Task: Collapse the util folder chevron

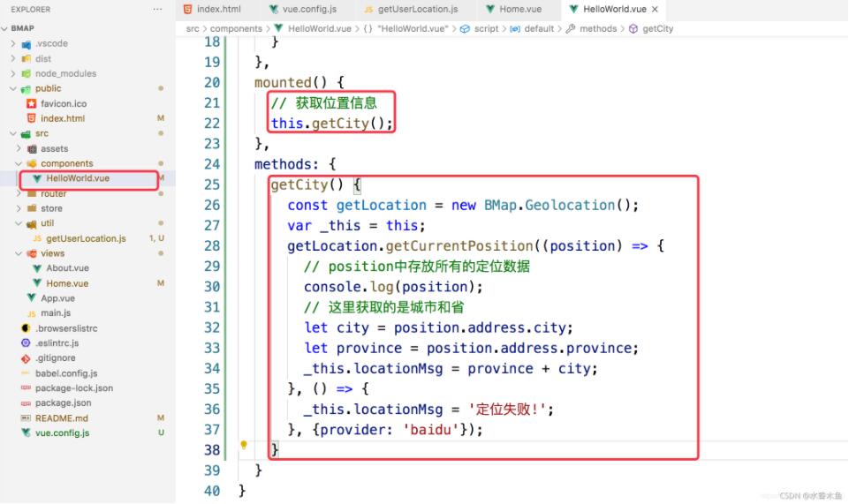Action: tap(19, 222)
